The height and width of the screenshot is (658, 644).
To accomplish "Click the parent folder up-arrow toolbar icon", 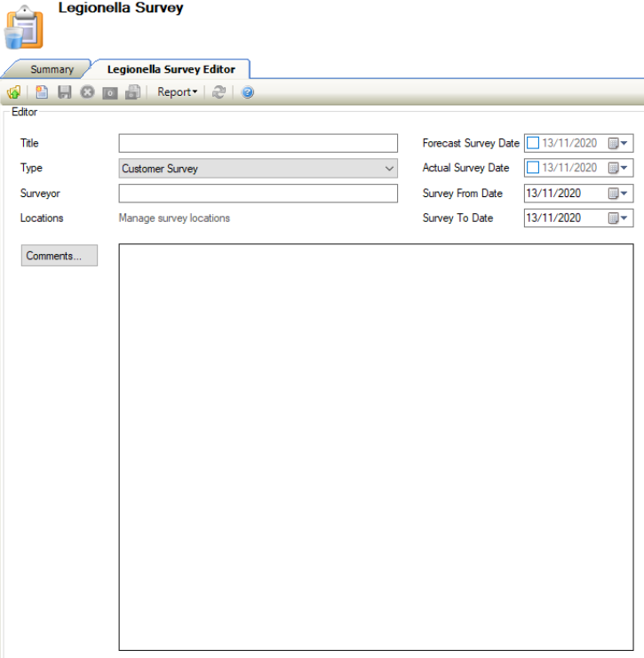I will tap(13, 92).
